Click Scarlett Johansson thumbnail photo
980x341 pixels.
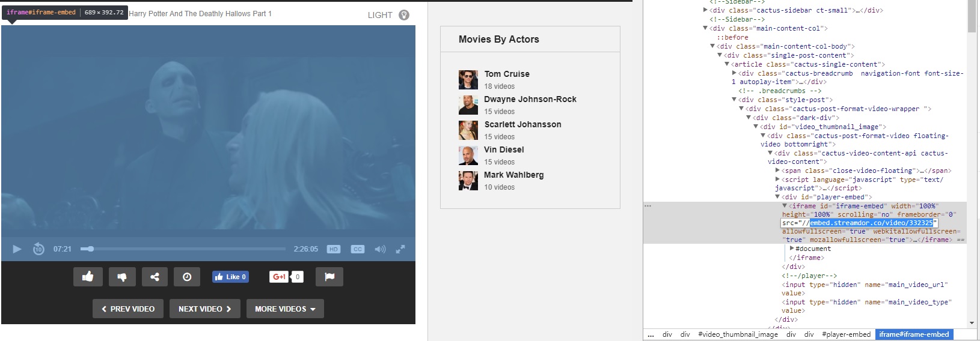tap(468, 130)
